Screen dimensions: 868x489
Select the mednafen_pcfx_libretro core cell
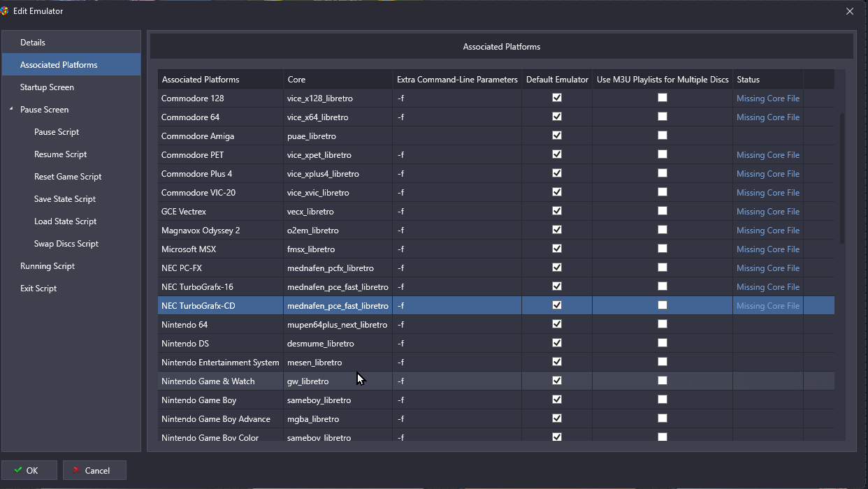click(x=338, y=268)
